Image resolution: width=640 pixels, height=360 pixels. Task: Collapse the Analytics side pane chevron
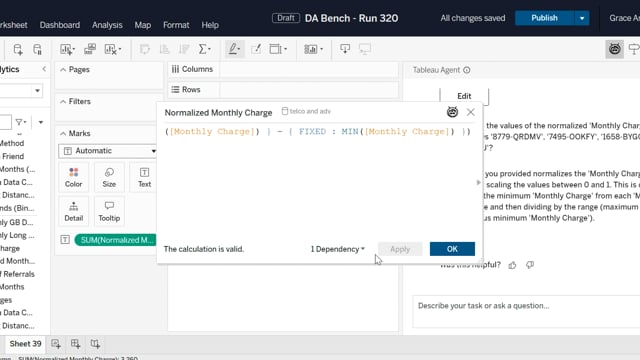click(x=44, y=69)
